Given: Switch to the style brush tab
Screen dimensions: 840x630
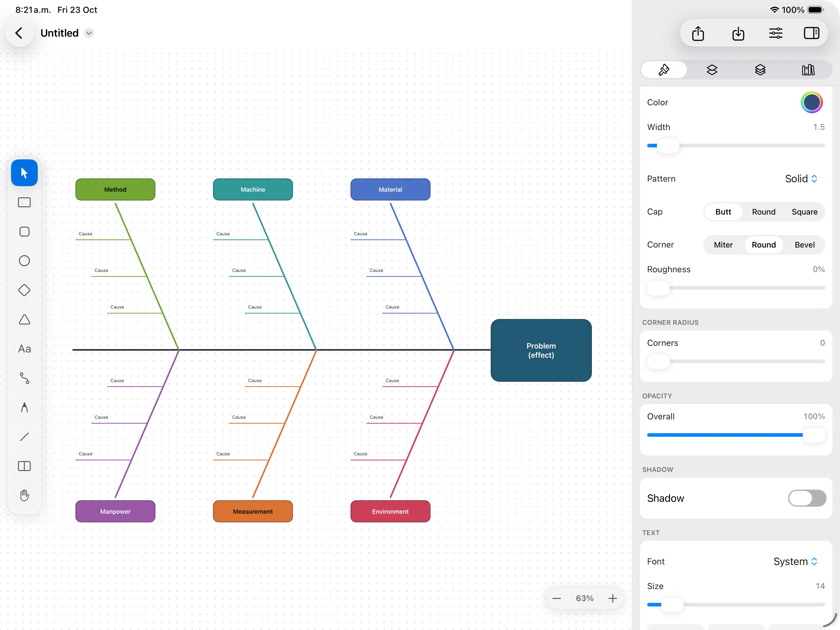Looking at the screenshot, I should [664, 70].
